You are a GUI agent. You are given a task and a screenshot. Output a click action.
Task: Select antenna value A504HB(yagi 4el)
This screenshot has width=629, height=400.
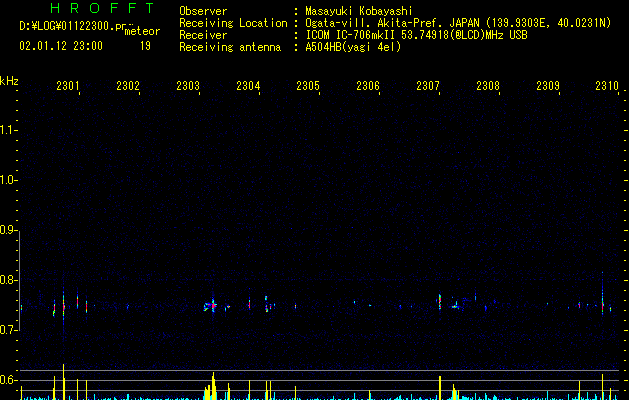coord(353,47)
